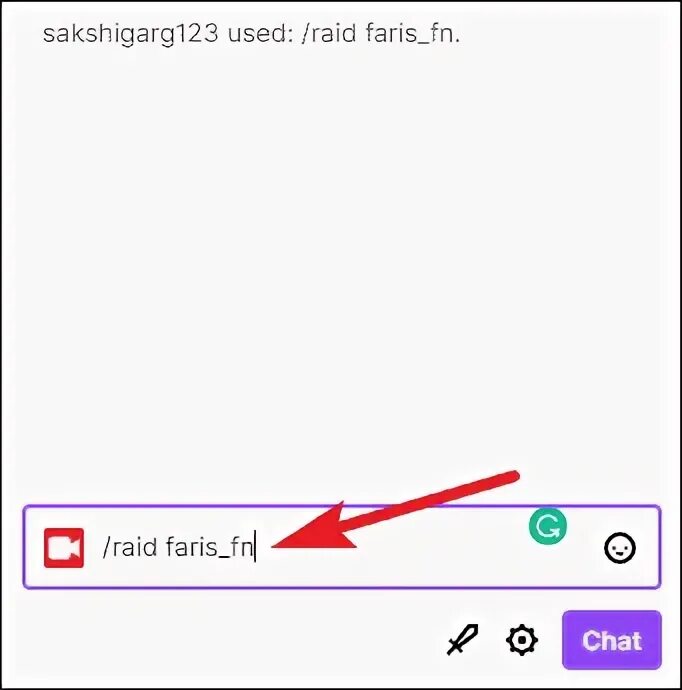The height and width of the screenshot is (690, 682).
Task: Send the message with the Chat button
Action: point(612,640)
